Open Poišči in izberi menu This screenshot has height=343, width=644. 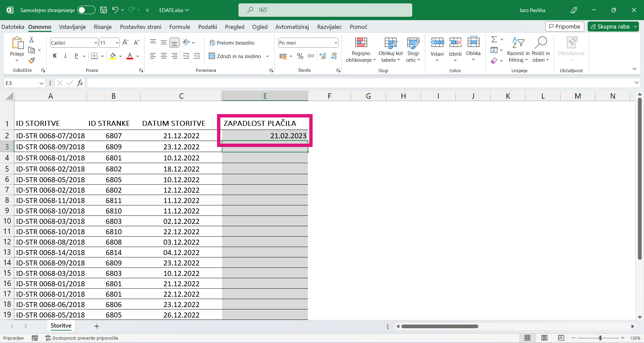point(541,50)
